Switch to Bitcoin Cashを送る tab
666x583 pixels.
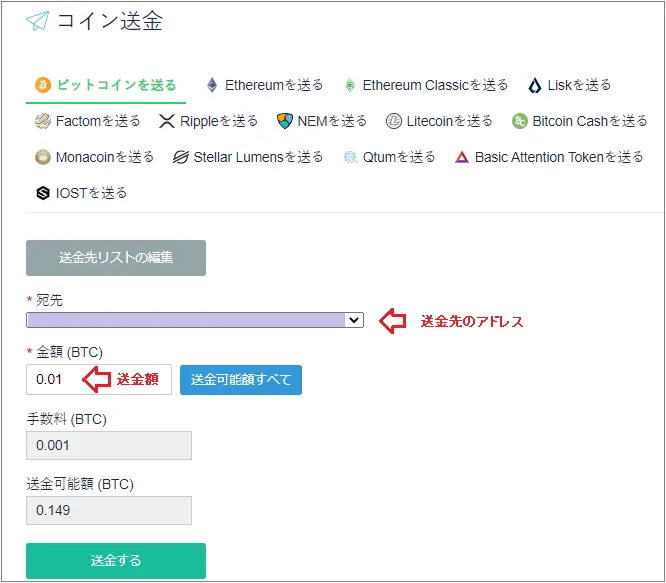tap(579, 121)
